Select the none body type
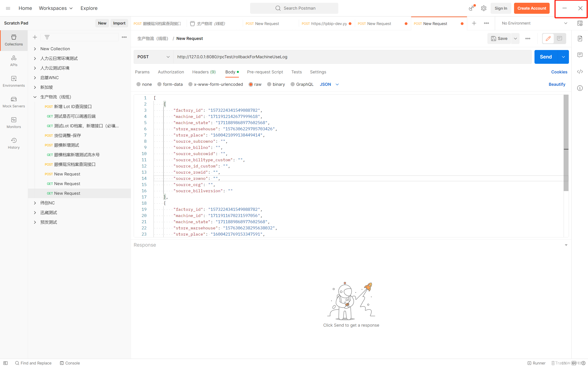588x367 pixels. [x=139, y=84]
